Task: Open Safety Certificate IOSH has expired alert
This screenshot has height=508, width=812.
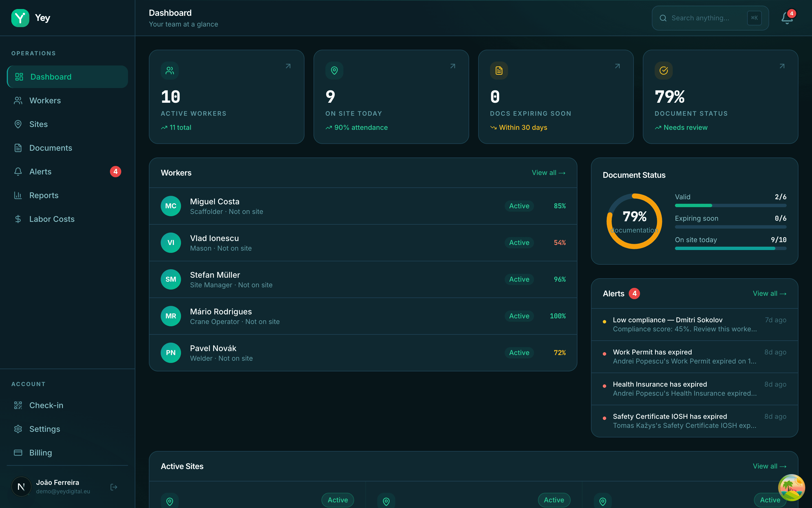Action: [694, 421]
